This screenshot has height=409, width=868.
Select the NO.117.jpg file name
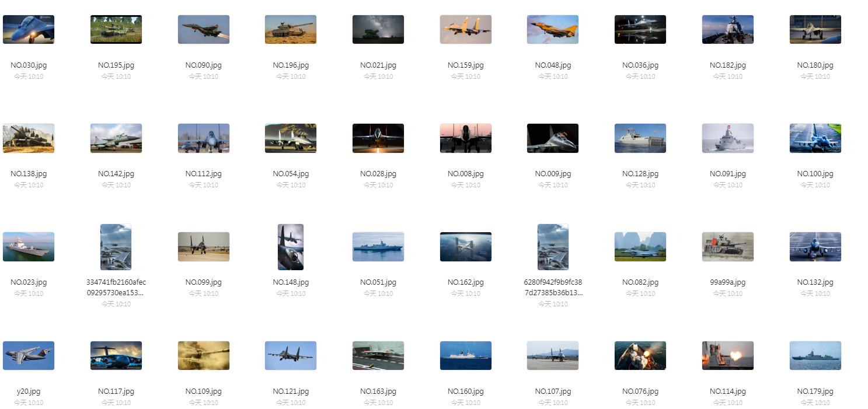click(116, 391)
